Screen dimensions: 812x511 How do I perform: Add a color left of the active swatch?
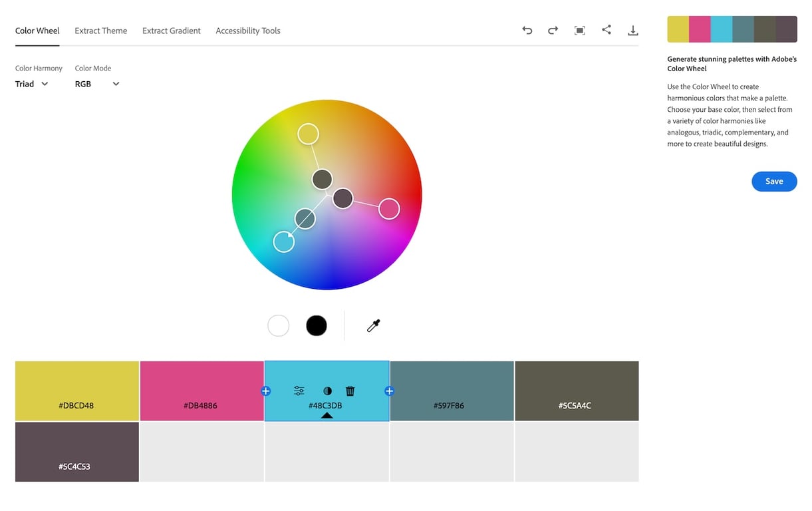(265, 391)
